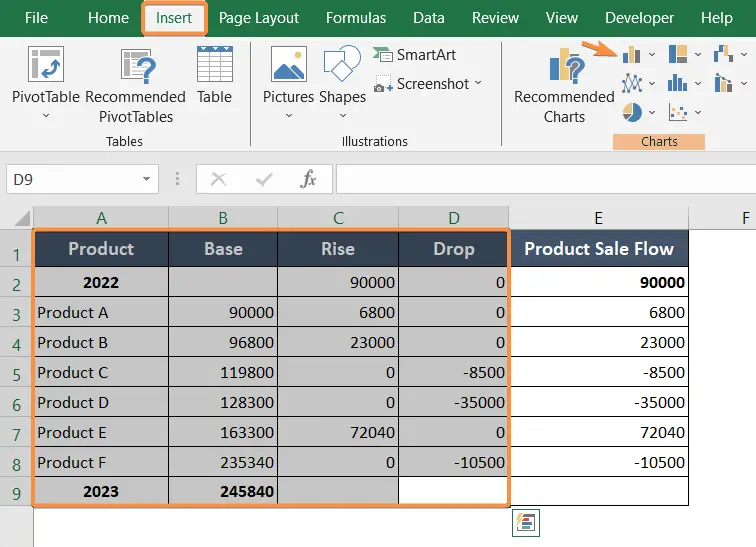This screenshot has height=547, width=756.
Task: Select the Base cell showing 119800
Action: (223, 372)
